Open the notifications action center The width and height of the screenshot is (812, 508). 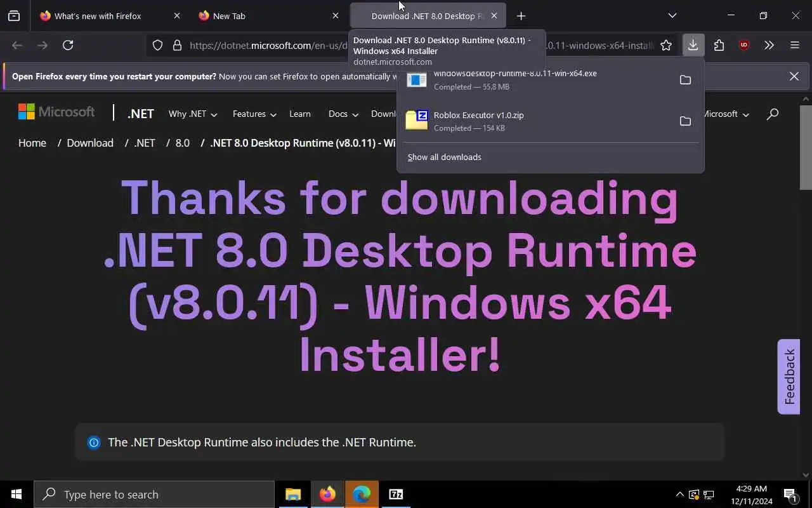pos(790,494)
